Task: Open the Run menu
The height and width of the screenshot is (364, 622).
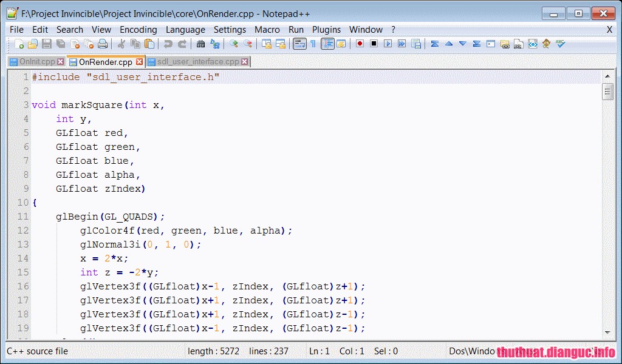Action: click(296, 30)
